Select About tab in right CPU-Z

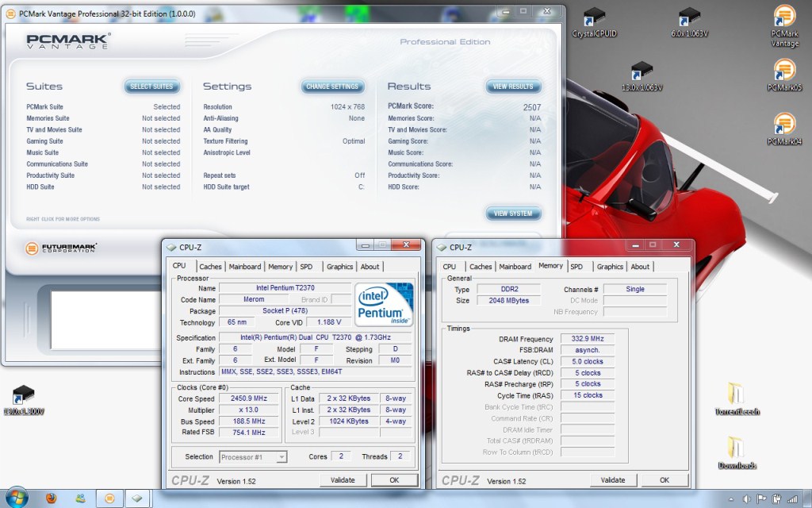(x=640, y=267)
